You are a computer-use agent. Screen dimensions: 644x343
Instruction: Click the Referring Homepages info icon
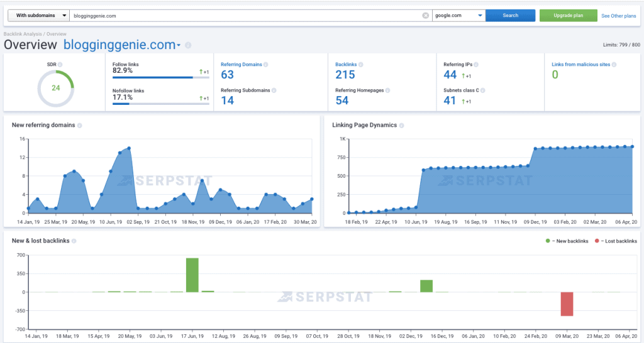click(387, 90)
